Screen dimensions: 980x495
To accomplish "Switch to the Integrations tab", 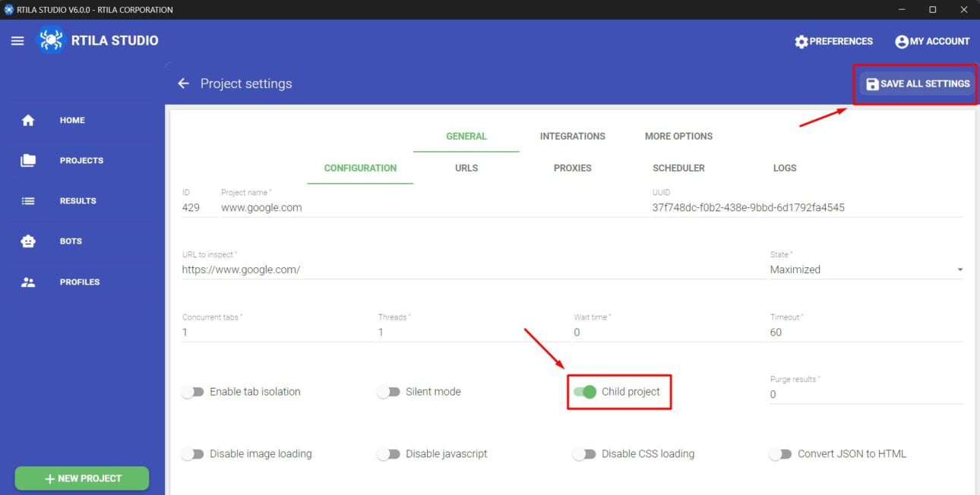I will 572,136.
